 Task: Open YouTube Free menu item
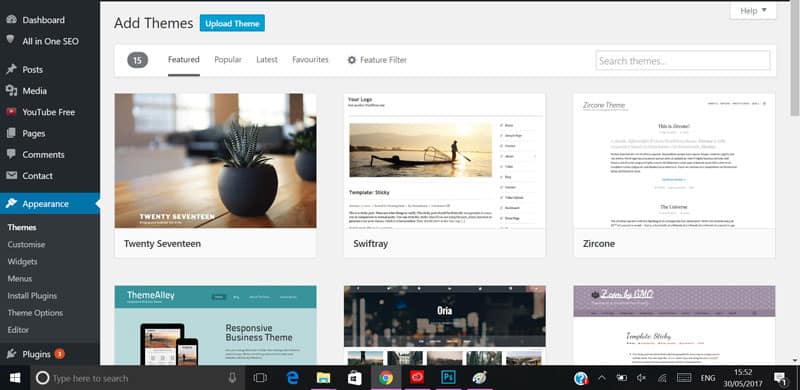(x=49, y=112)
